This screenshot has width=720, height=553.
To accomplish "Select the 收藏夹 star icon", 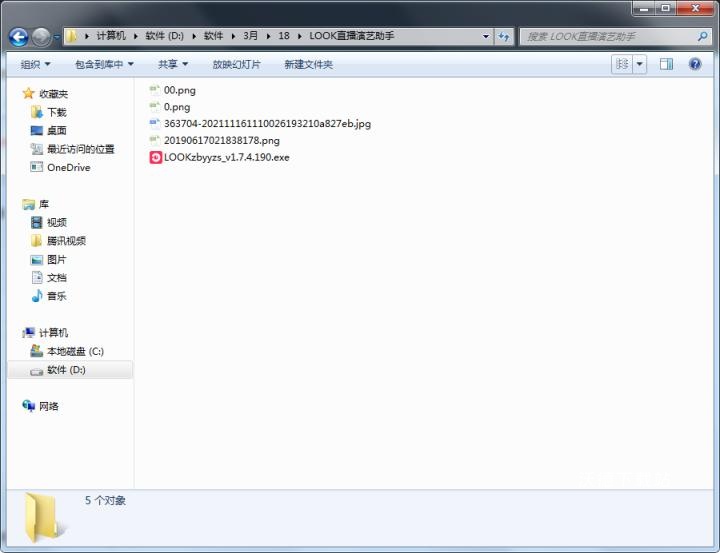I will 28,94.
